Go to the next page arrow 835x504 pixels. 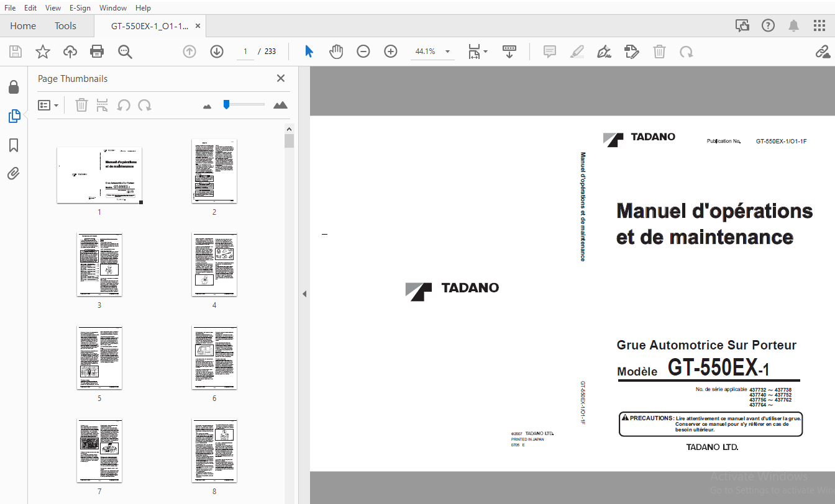(x=217, y=52)
